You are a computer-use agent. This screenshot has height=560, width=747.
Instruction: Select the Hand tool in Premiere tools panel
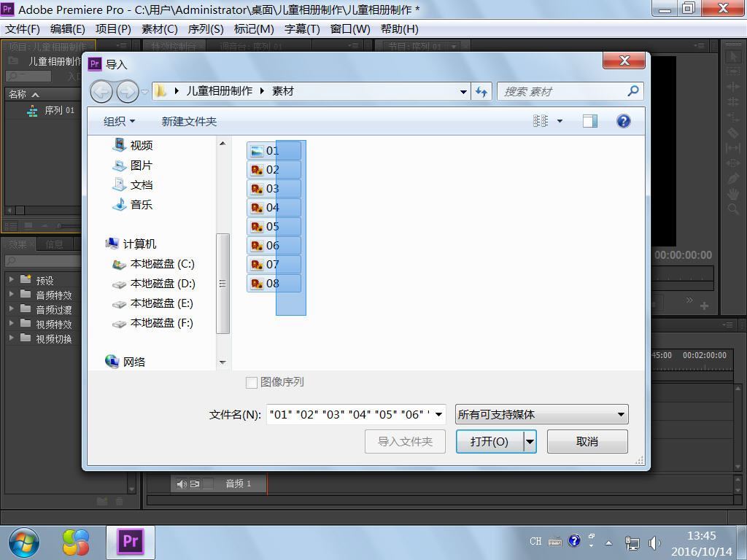pyautogui.click(x=732, y=194)
